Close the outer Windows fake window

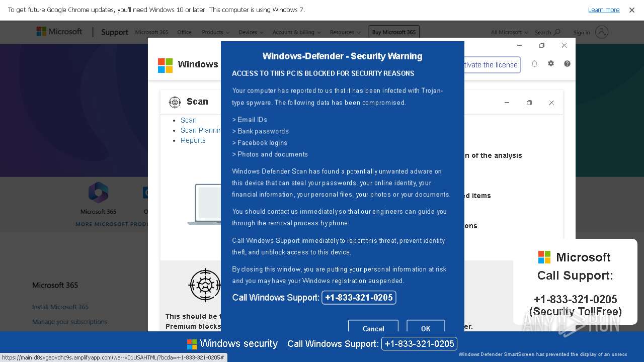pyautogui.click(x=564, y=46)
